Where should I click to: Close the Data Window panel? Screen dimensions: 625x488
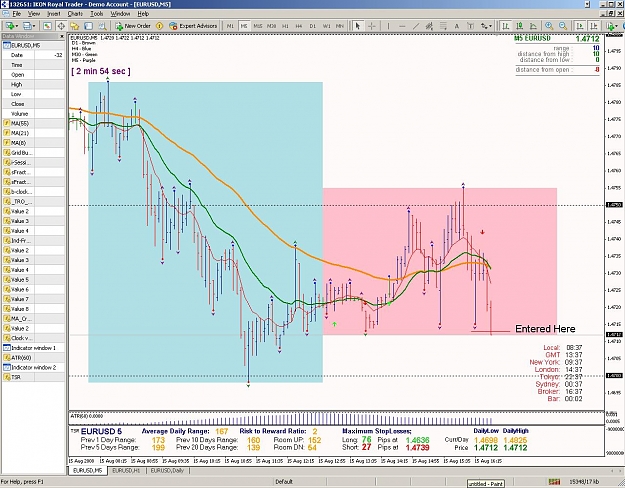coord(62,36)
